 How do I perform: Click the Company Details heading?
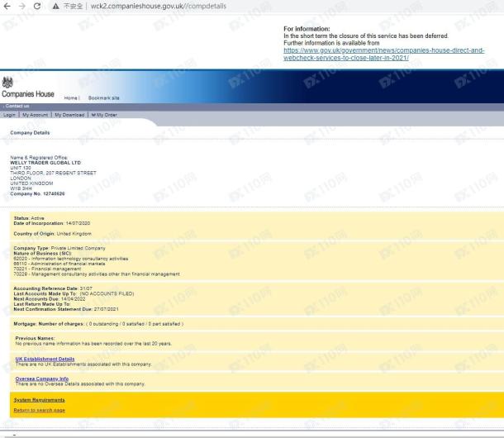tap(30, 132)
